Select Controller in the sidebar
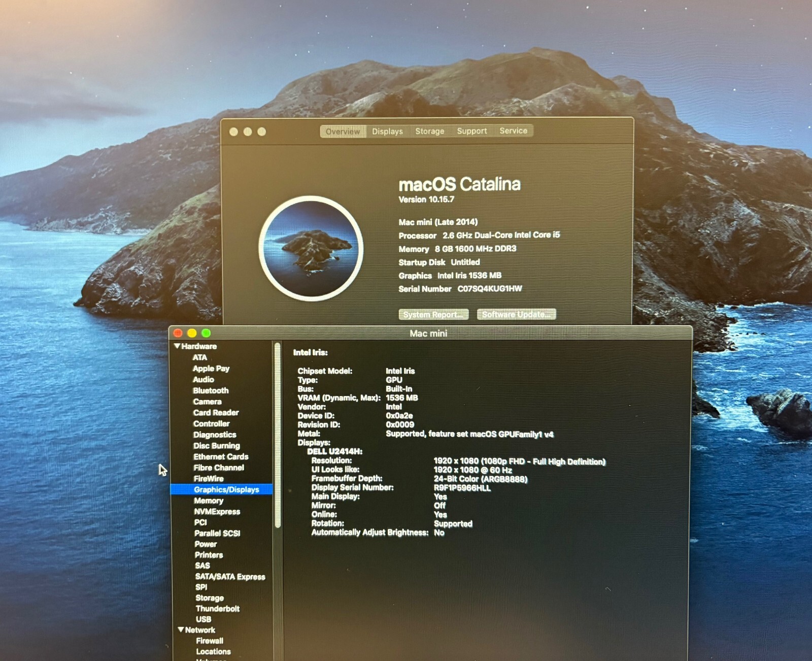This screenshot has height=661, width=812. (211, 423)
